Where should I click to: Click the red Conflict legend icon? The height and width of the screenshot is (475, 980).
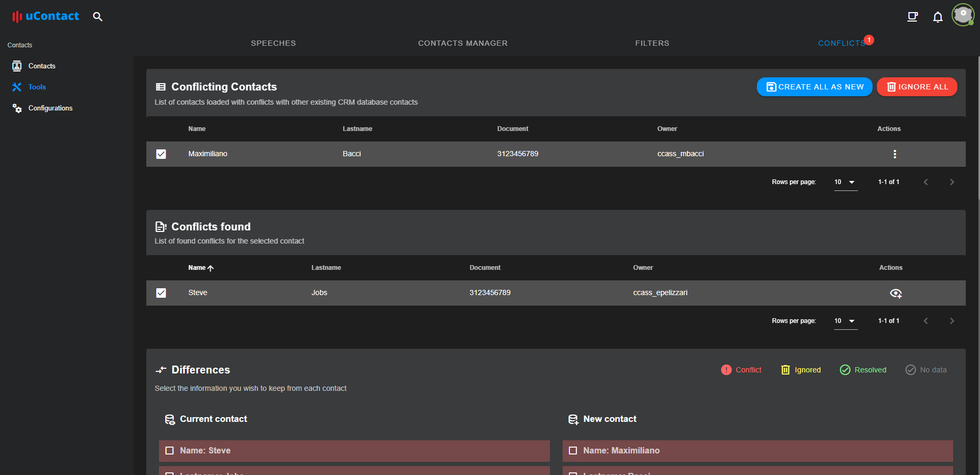(x=726, y=370)
